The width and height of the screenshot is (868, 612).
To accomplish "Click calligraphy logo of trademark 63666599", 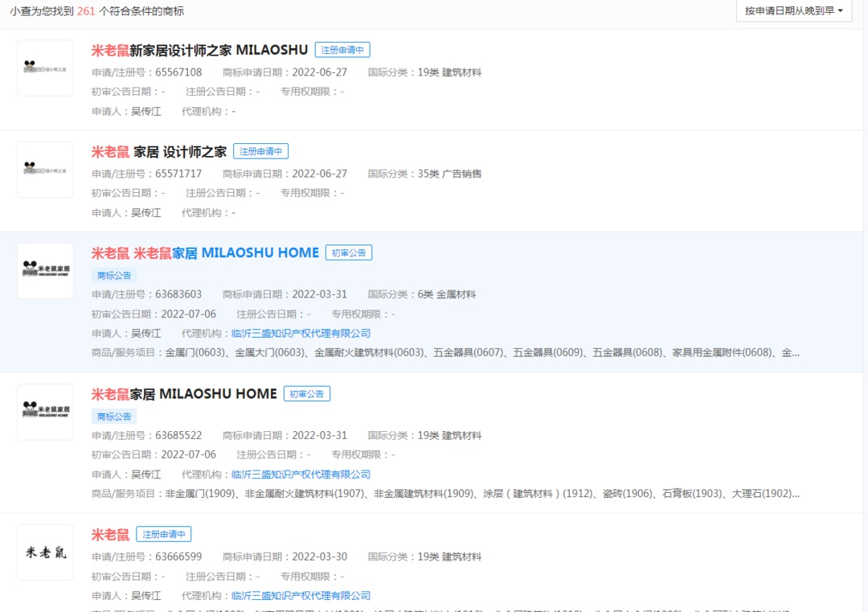I will click(x=45, y=552).
